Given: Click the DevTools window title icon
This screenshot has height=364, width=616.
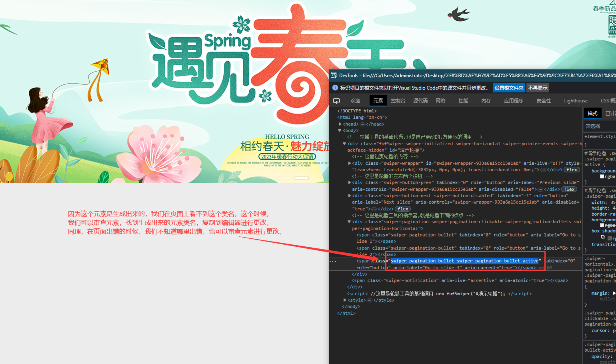Looking at the screenshot, I should pos(334,75).
